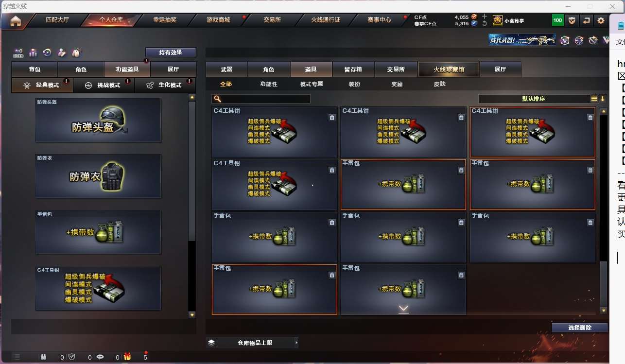The width and height of the screenshot is (625, 364).
Task: Click the 选择删除 button
Action: click(x=580, y=328)
